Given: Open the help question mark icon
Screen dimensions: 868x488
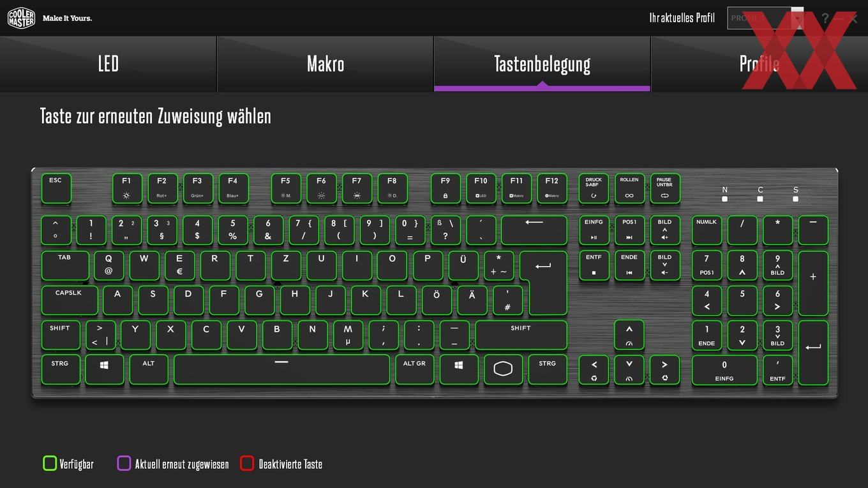Looking at the screenshot, I should (x=825, y=18).
